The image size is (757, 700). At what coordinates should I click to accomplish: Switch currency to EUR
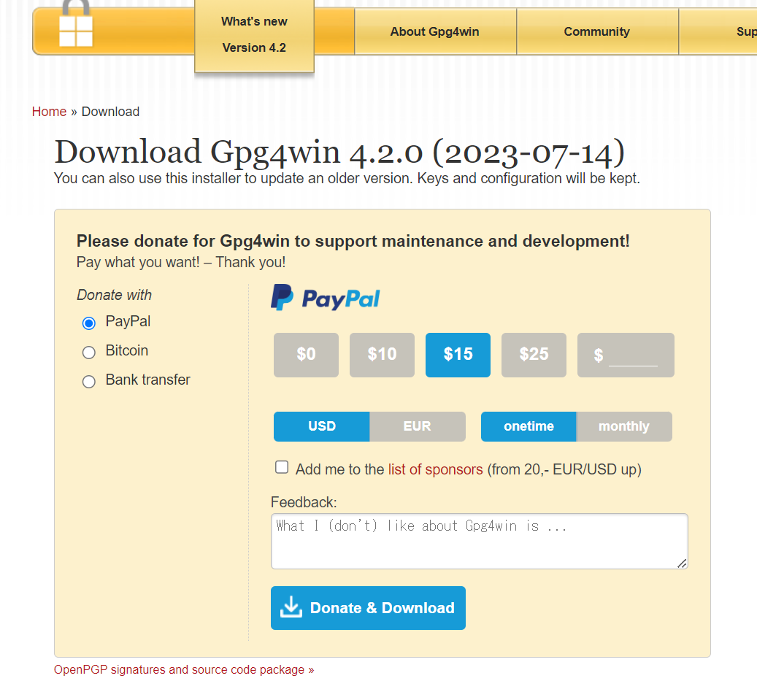coord(418,426)
